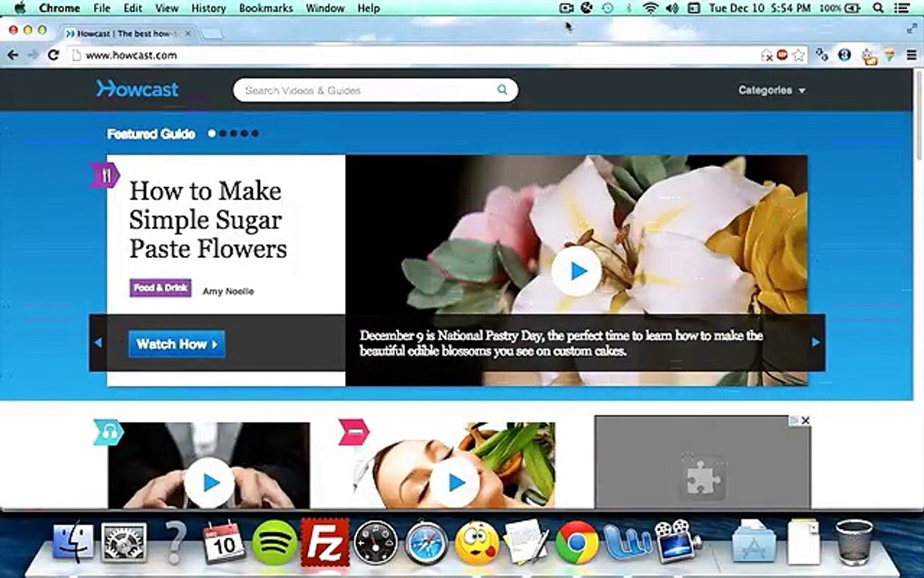Play the video with hands in suit thumbnail

[209, 482]
